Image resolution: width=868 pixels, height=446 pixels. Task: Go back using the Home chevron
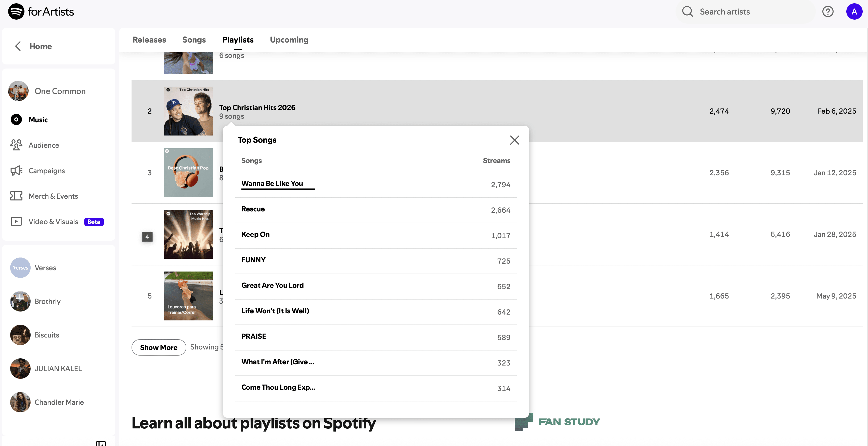coord(18,46)
